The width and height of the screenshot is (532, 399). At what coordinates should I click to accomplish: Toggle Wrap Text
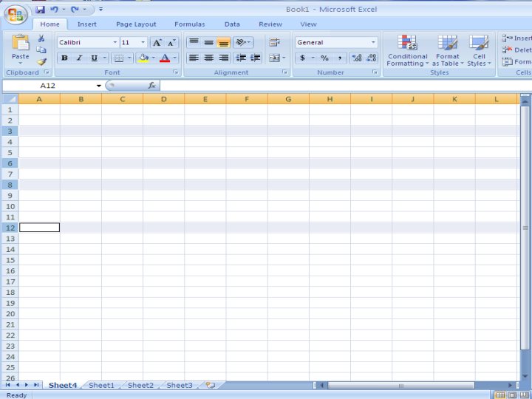[x=274, y=42]
